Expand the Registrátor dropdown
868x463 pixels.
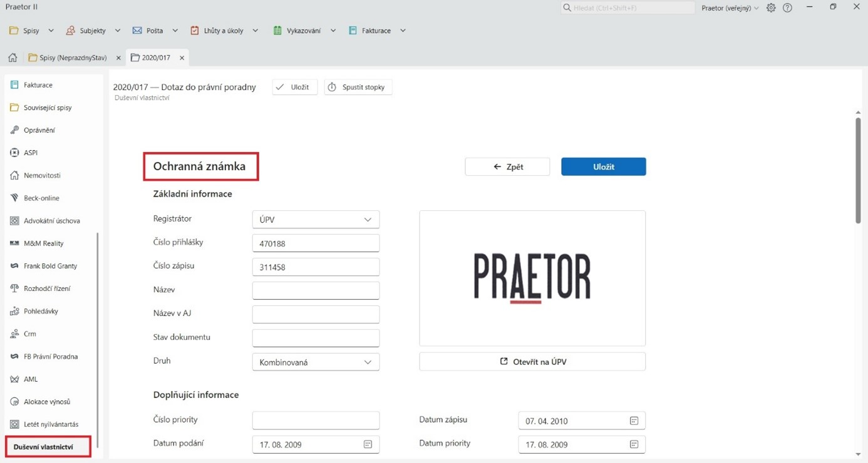(368, 220)
